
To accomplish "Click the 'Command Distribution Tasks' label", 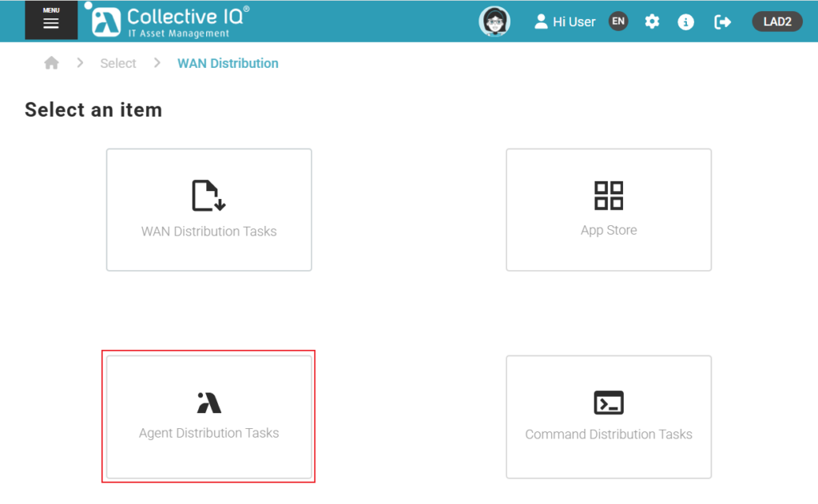I will (x=609, y=434).
